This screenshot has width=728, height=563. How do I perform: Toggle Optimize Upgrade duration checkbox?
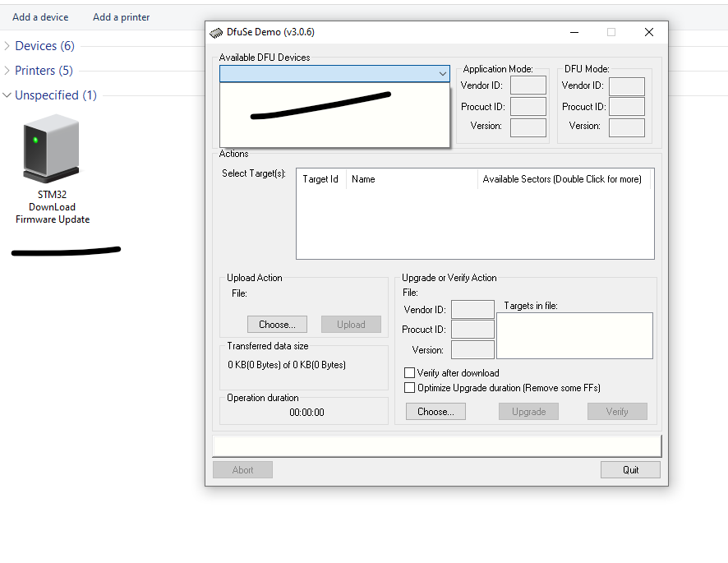pyautogui.click(x=409, y=387)
